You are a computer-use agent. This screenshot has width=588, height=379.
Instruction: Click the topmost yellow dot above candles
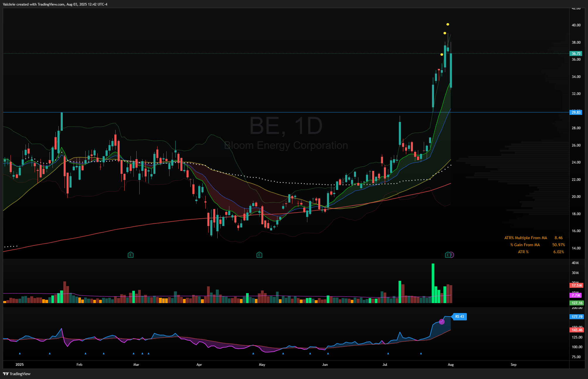(448, 24)
